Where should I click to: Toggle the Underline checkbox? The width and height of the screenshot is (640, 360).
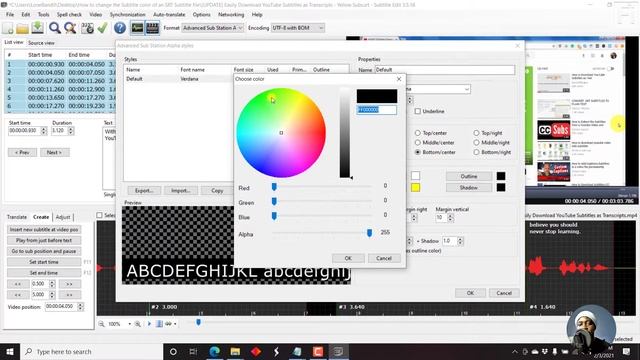tap(418, 111)
